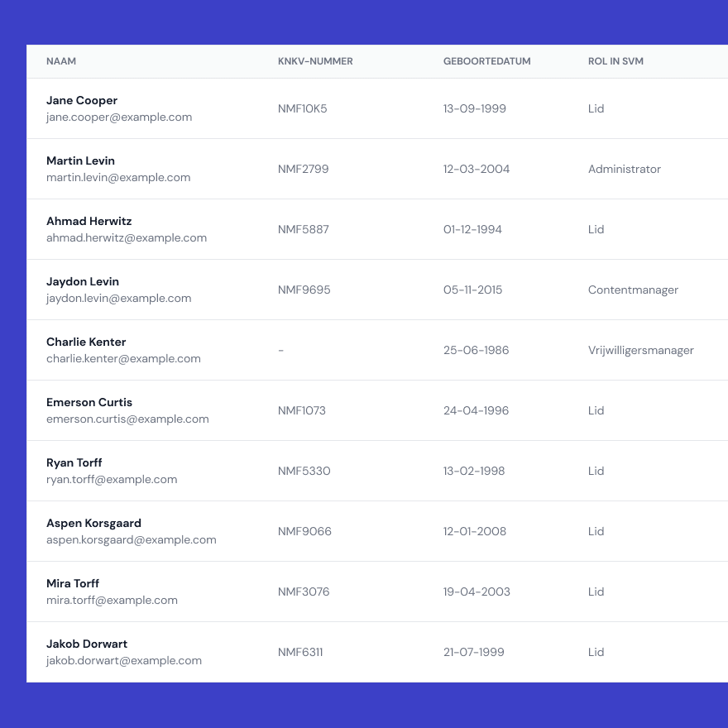Click the Administrator role of Martin Levin
This screenshot has width=728, height=728.
[x=625, y=169]
